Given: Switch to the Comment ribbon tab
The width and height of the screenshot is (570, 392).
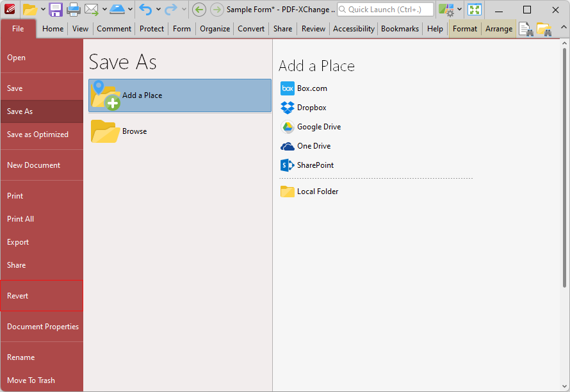Looking at the screenshot, I should [114, 29].
